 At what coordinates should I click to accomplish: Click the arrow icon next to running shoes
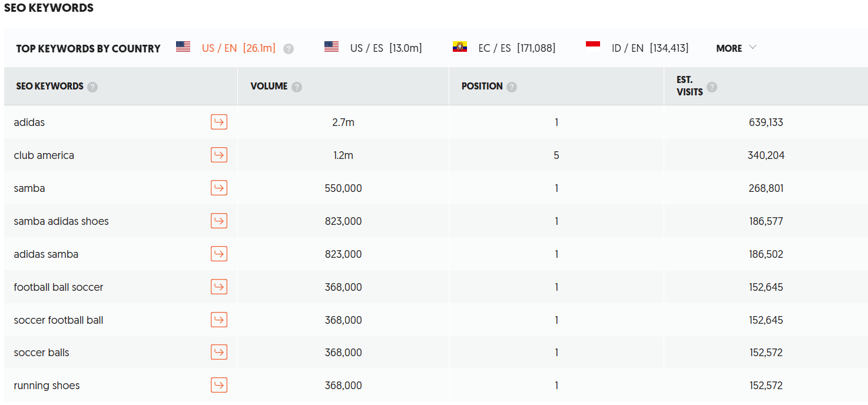point(218,385)
